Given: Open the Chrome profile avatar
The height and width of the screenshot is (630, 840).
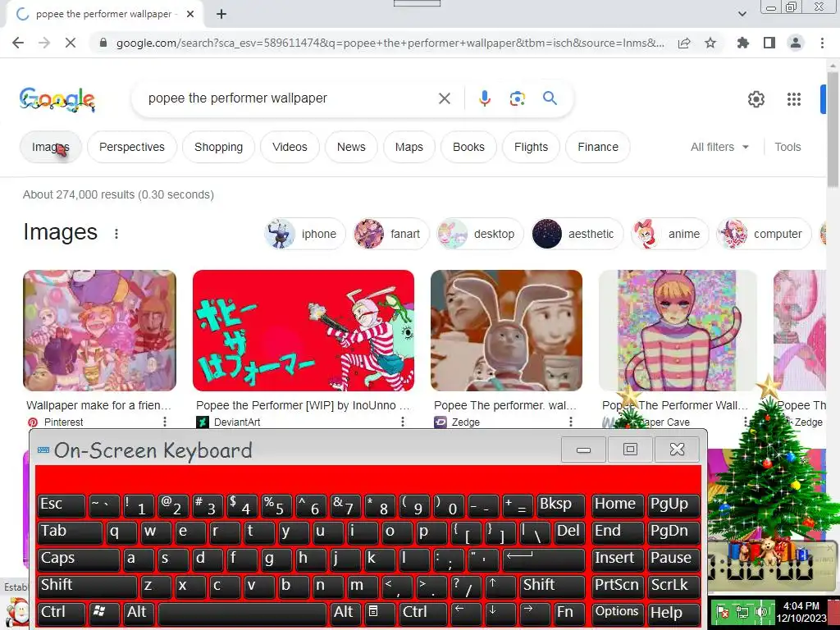Looking at the screenshot, I should 796,43.
